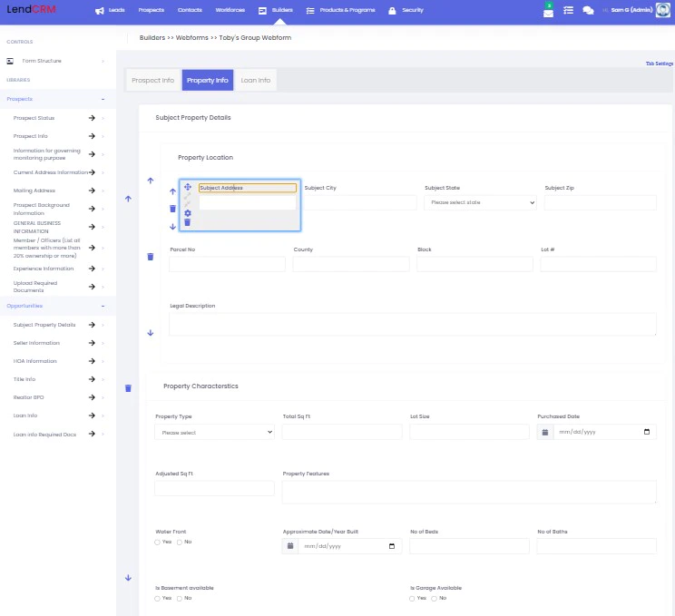Screen dimensions: 675x616
Task: Select Yes for Is Garage Available
Action: [x=412, y=599]
